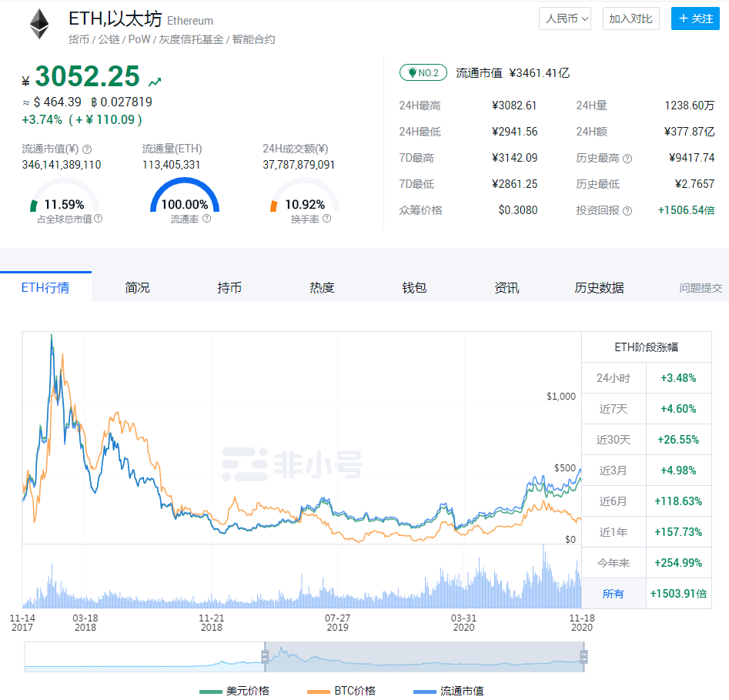Click the 37,787,879,091 24H volume figure
Viewport: 729px width, 700px height.
pyautogui.click(x=299, y=165)
